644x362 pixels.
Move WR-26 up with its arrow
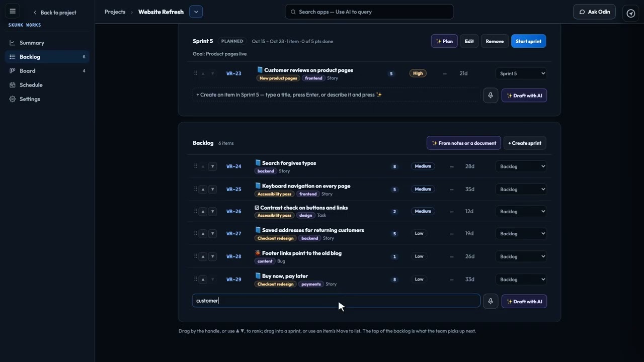pos(203,212)
